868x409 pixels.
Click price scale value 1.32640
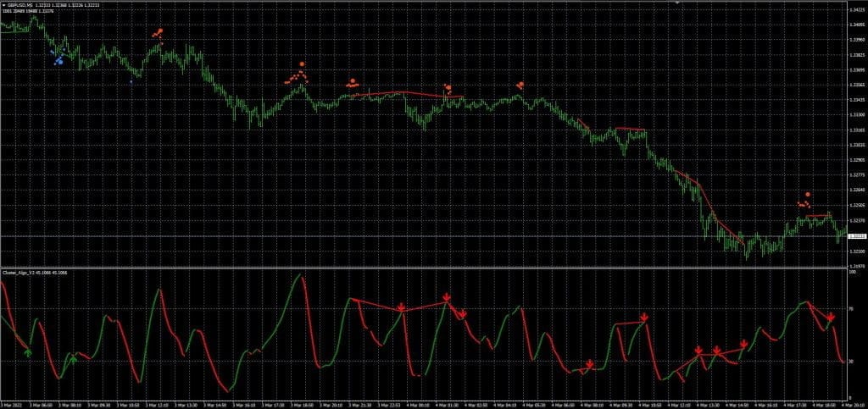click(x=859, y=191)
